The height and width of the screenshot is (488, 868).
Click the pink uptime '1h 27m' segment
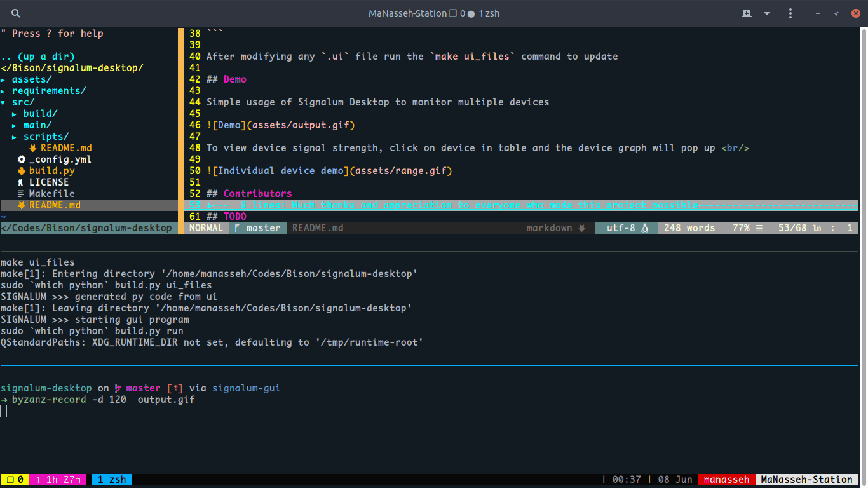coord(58,480)
